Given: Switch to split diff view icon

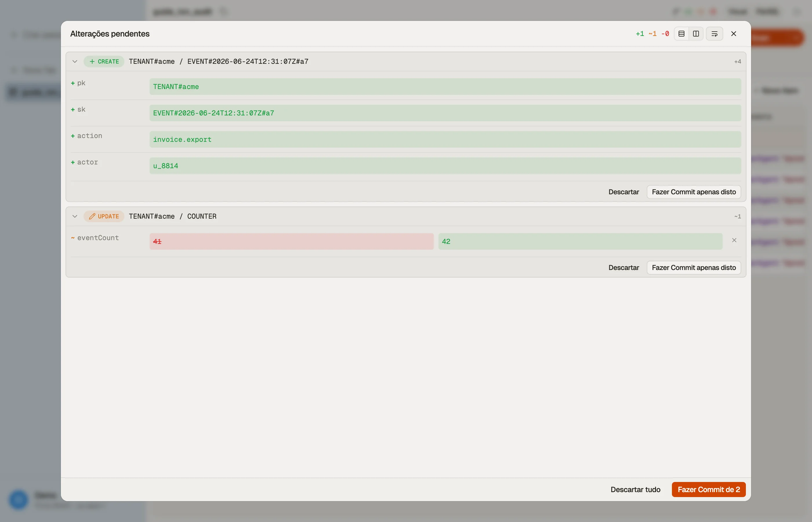Looking at the screenshot, I should tap(696, 34).
